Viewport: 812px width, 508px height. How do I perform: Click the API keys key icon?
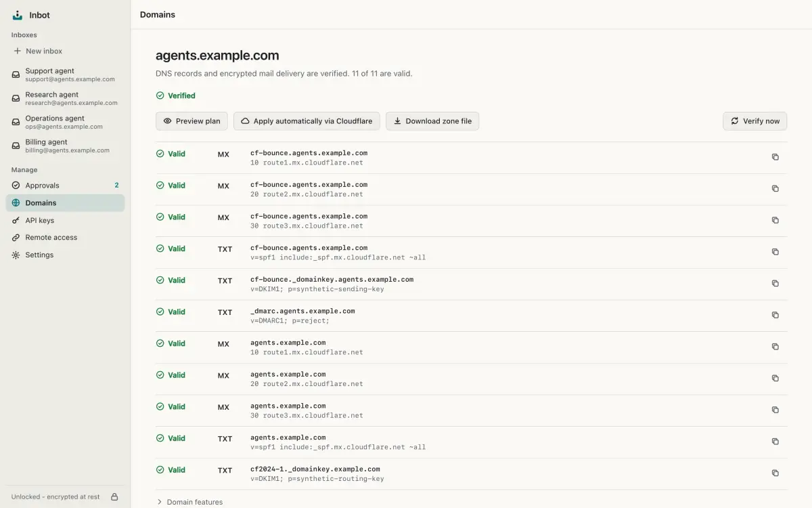point(16,220)
